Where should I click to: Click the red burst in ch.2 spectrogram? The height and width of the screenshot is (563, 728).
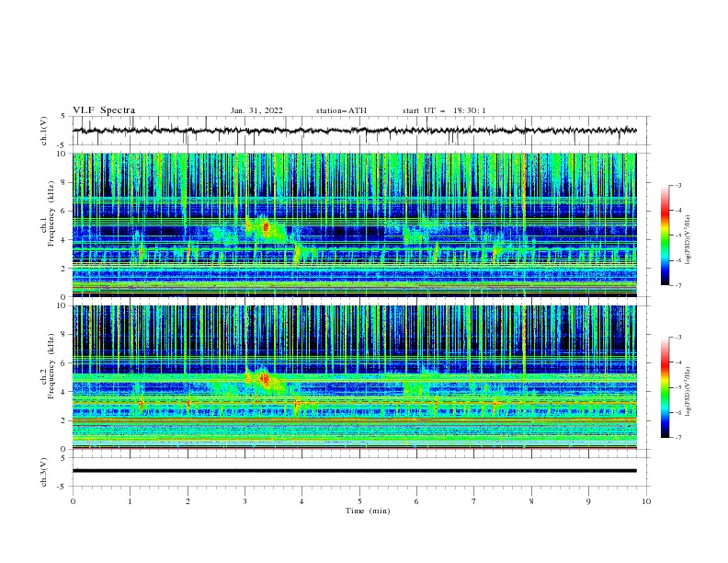(264, 379)
